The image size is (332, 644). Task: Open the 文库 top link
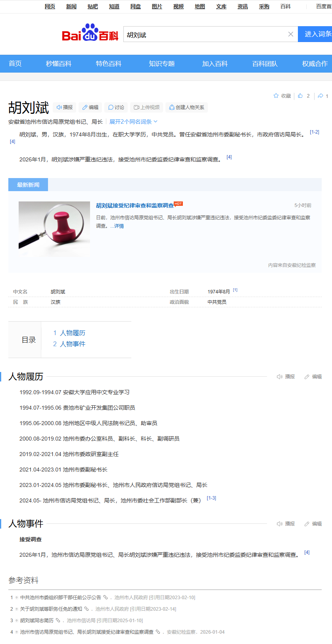[x=221, y=6]
